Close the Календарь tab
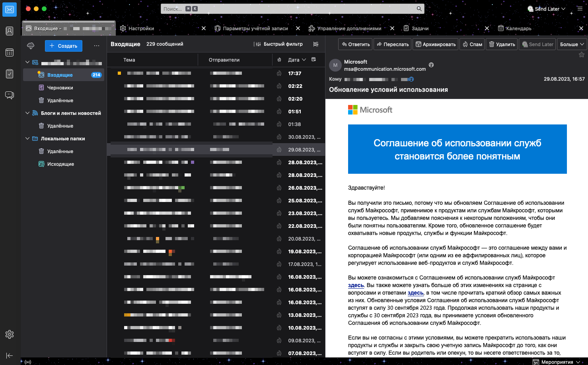588x365 pixels. [581, 28]
